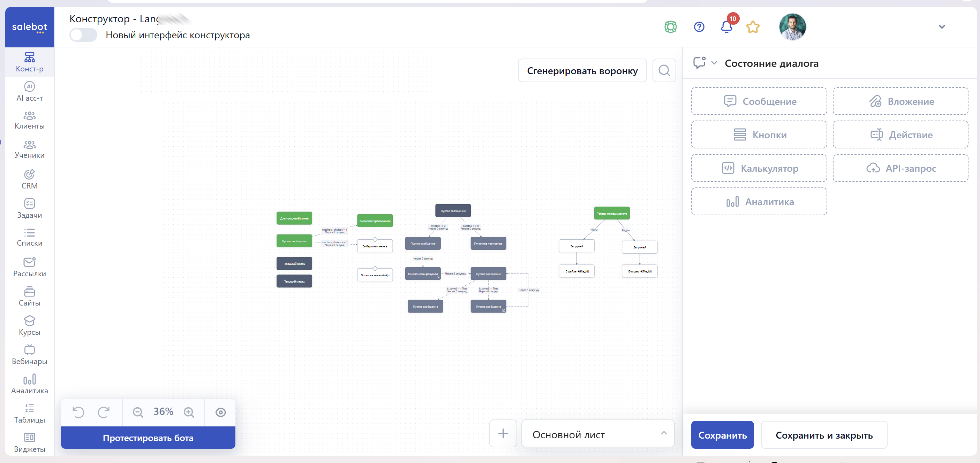
Task: Open the notifications bell icon
Action: pyautogui.click(x=726, y=27)
